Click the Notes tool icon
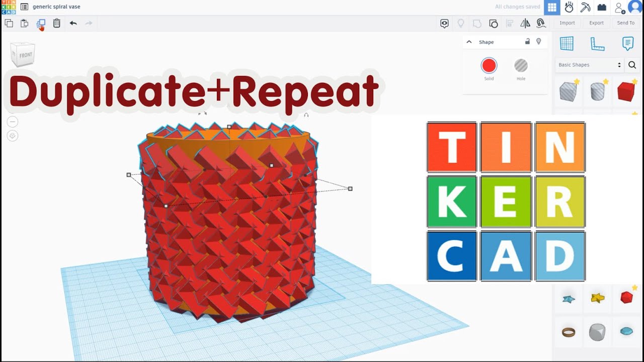This screenshot has height=362, width=644. pyautogui.click(x=627, y=44)
